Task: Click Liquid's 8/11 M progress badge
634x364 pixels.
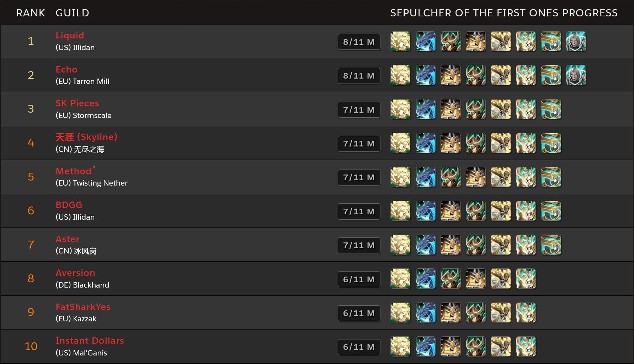Action: [359, 42]
